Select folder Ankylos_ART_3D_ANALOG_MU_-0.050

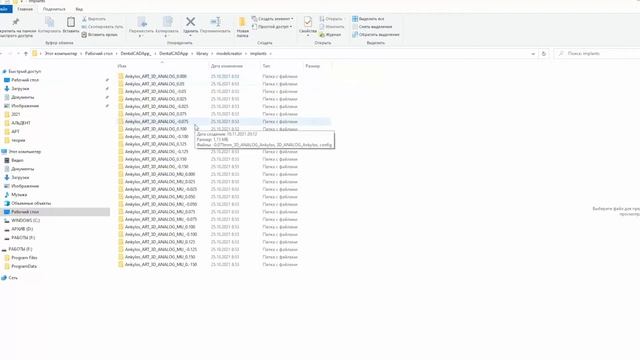[161, 204]
